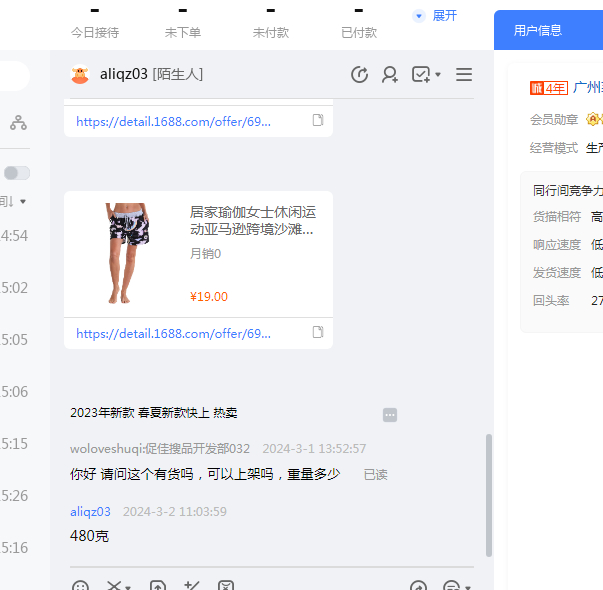The image size is (603, 590).
Task: Click the chat history clock icon
Action: tap(360, 75)
